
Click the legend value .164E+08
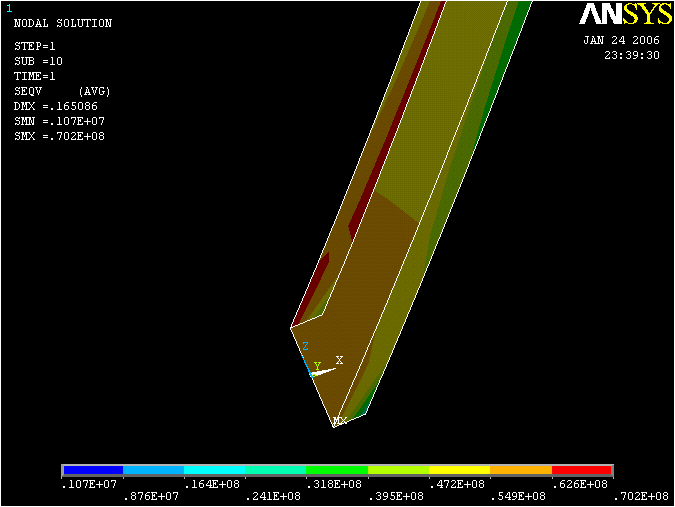tap(212, 484)
